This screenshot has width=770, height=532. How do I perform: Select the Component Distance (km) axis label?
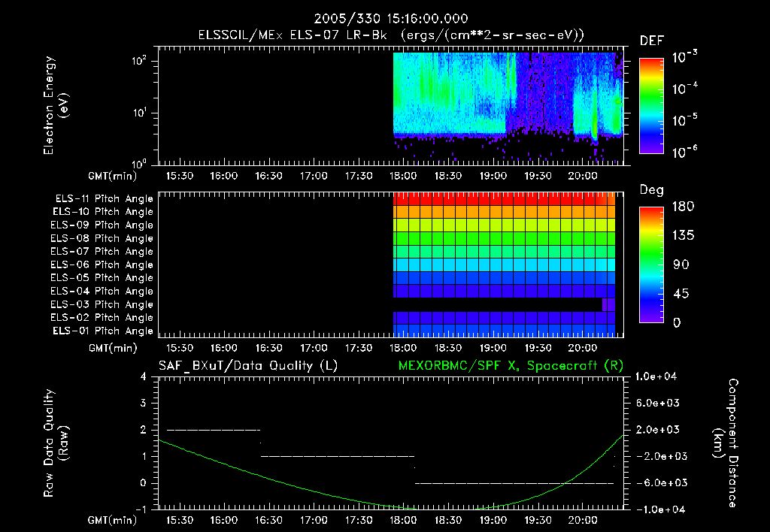pos(726,443)
